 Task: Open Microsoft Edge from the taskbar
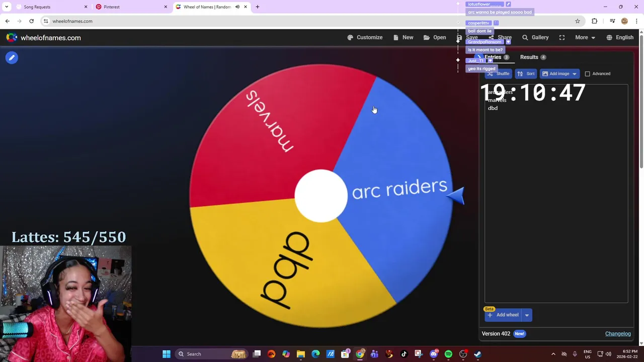315,354
